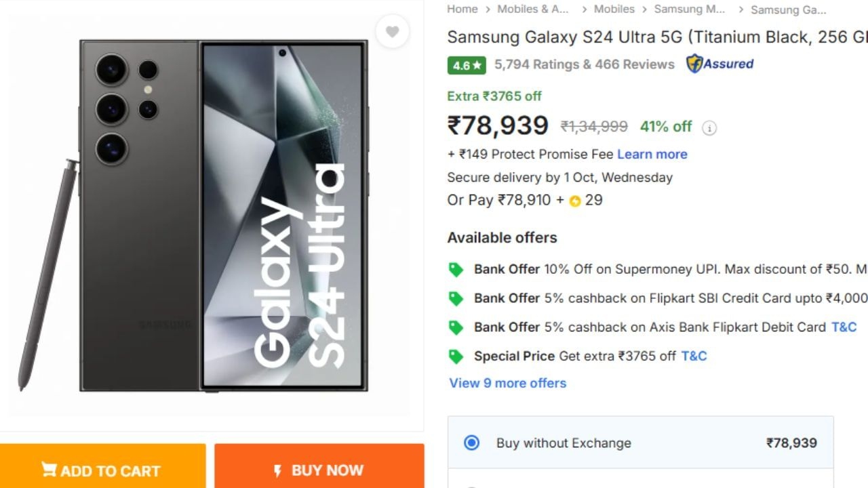Viewport: 868px width, 488px height.
Task: Click Learn more for Protect Promise Fee
Action: pos(652,155)
